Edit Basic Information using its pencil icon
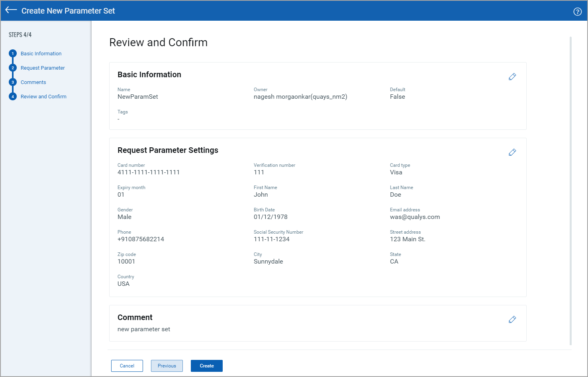588x377 pixels. (512, 76)
